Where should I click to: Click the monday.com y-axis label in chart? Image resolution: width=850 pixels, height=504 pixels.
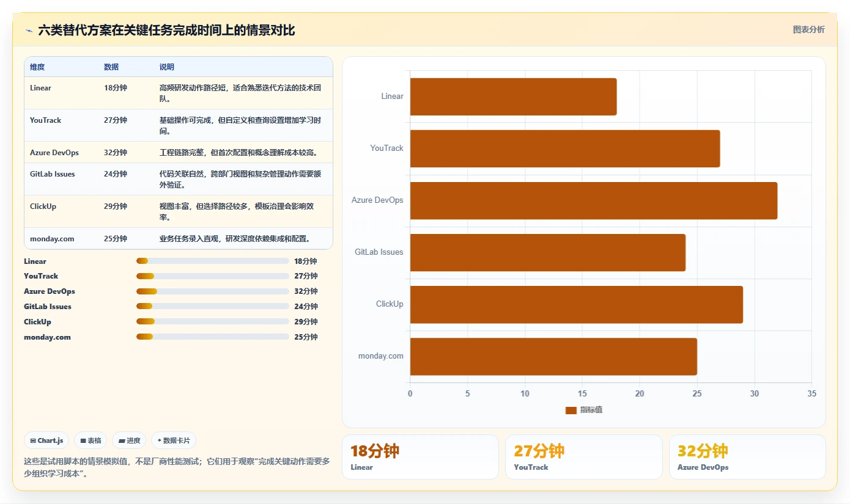point(381,356)
